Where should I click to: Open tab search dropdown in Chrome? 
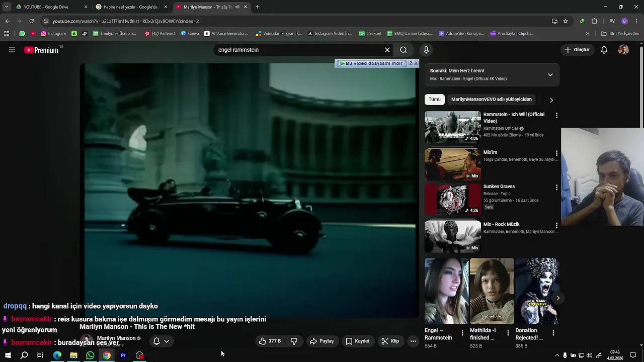pos(7,7)
